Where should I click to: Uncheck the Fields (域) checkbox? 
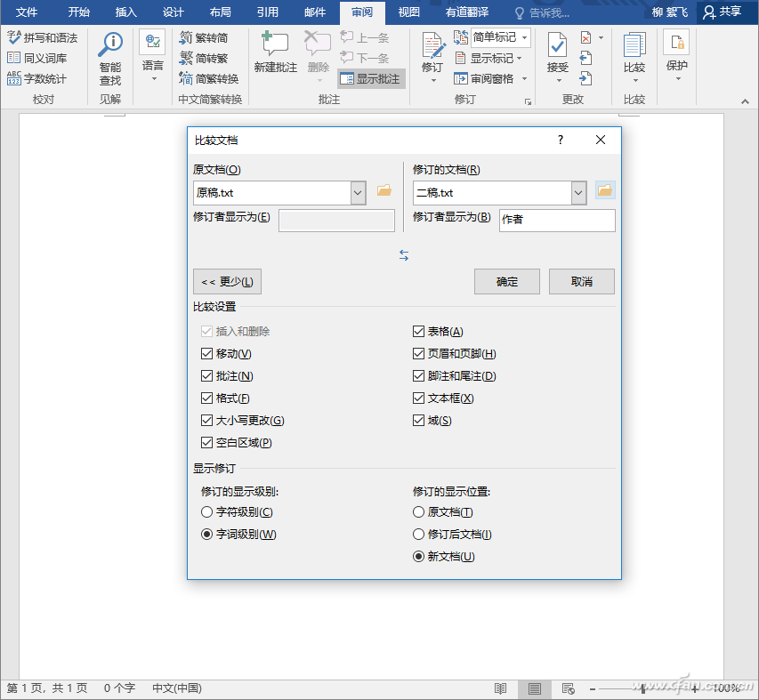(x=419, y=421)
